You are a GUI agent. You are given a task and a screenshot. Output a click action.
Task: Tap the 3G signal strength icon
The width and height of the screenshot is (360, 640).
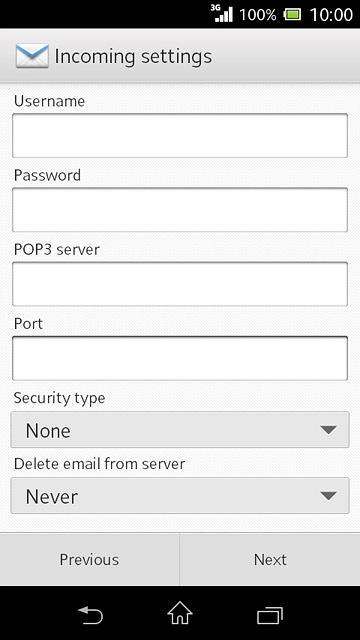(x=222, y=13)
